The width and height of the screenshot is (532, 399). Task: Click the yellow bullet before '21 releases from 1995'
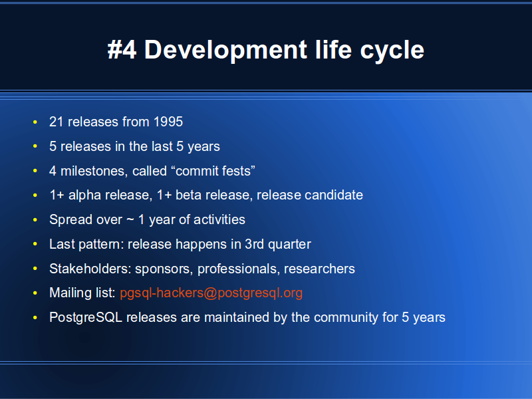[x=35, y=122]
